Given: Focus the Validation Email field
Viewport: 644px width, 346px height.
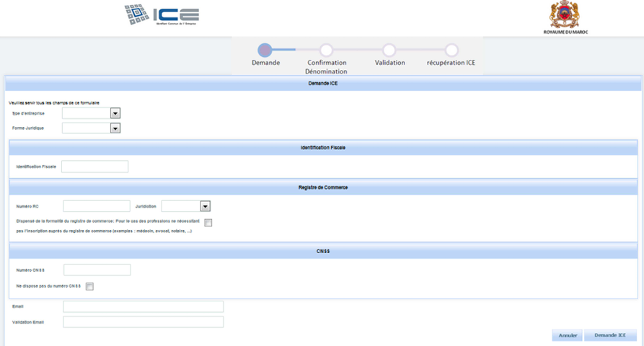Looking at the screenshot, I should (x=143, y=322).
